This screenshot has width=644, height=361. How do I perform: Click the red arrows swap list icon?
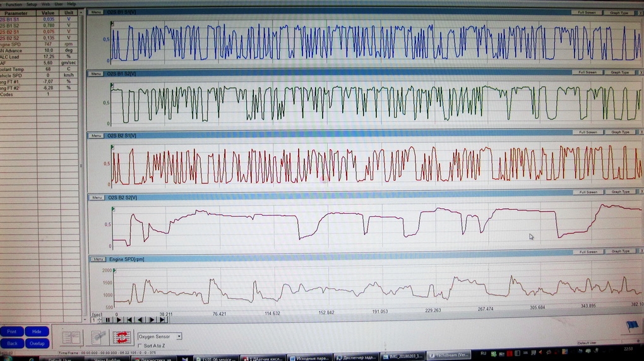point(122,338)
